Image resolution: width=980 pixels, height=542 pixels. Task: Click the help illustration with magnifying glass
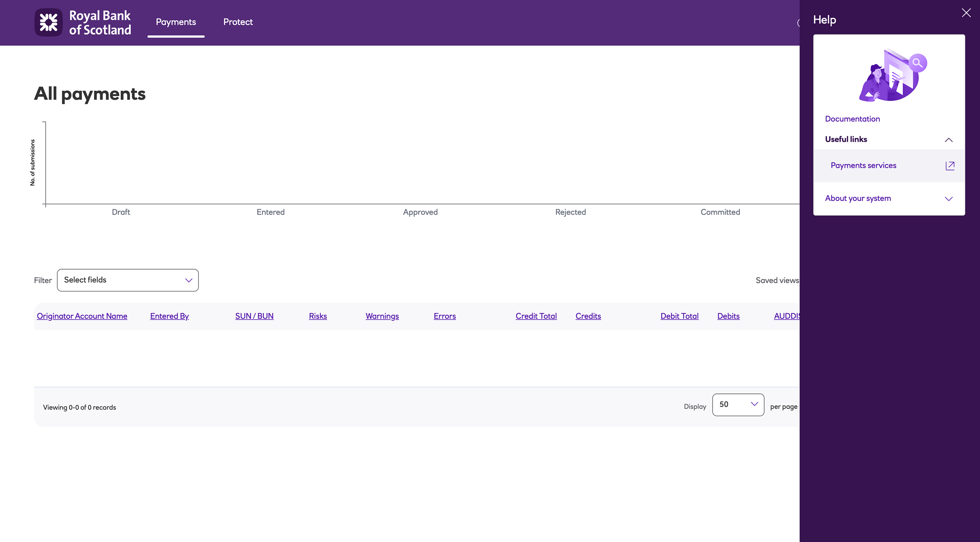click(892, 75)
